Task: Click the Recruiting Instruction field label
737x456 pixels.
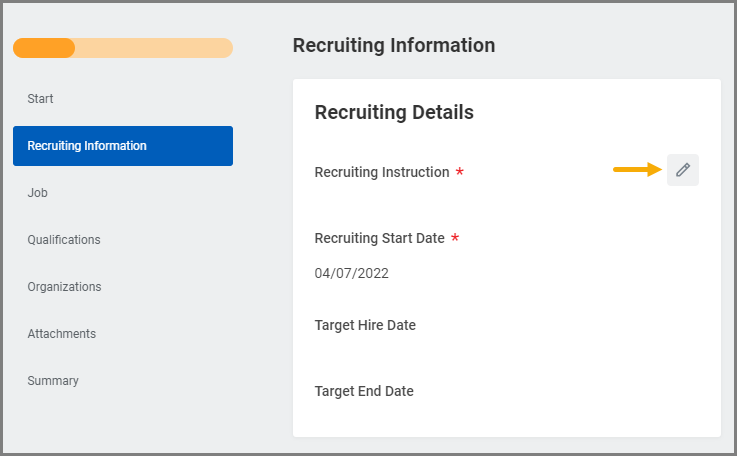Action: point(382,172)
